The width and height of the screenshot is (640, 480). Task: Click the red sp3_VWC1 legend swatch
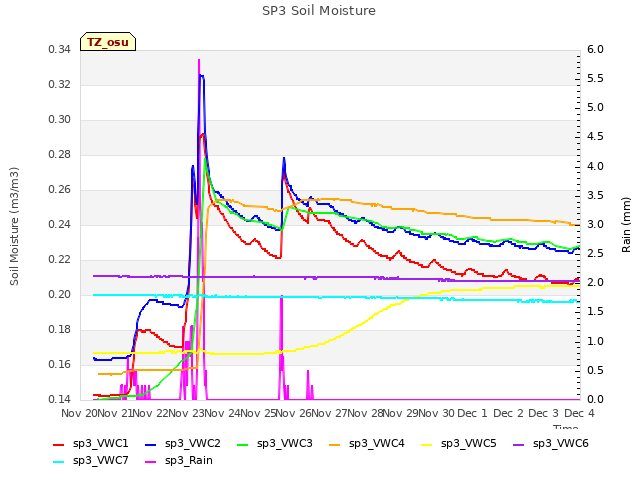coord(59,445)
